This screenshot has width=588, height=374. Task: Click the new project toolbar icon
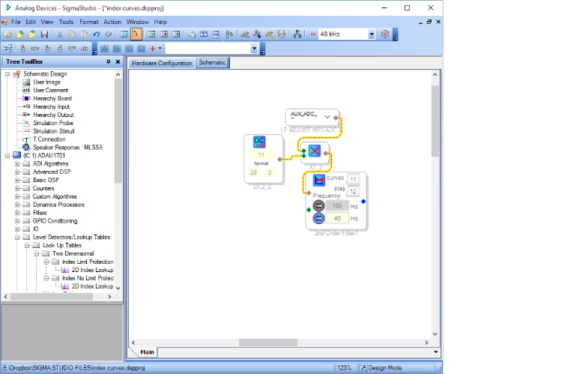point(7,34)
